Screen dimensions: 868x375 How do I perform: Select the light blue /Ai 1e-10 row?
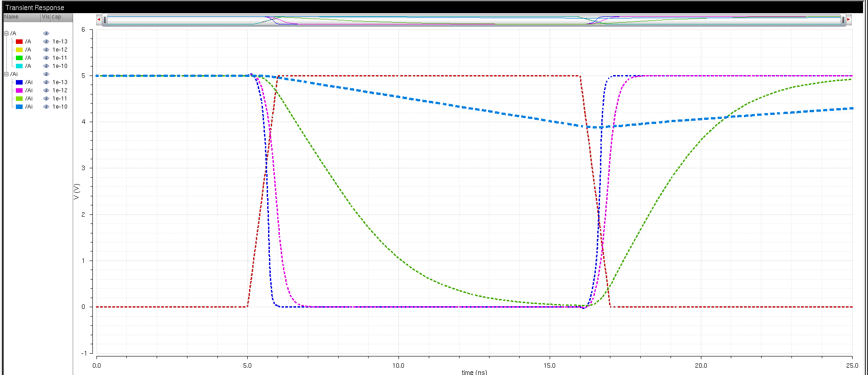click(29, 107)
